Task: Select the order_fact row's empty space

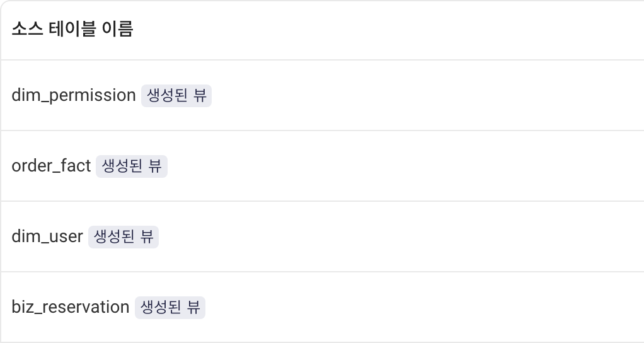Action: (406, 166)
